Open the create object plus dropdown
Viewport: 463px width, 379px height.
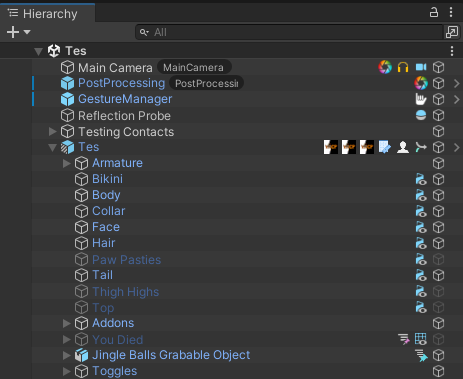(x=18, y=32)
